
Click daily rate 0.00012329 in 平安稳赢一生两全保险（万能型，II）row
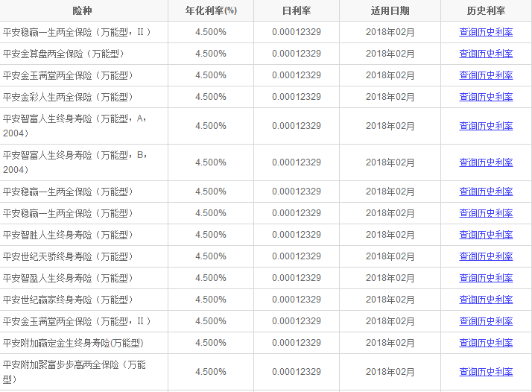pyautogui.click(x=297, y=32)
